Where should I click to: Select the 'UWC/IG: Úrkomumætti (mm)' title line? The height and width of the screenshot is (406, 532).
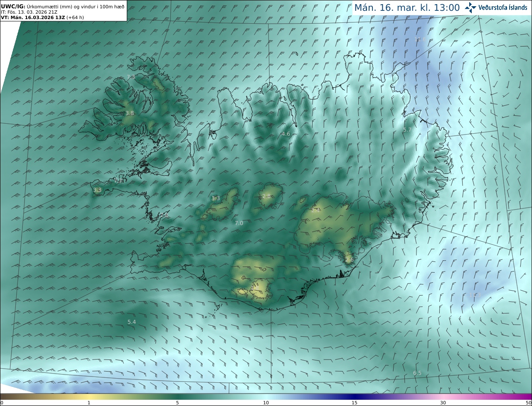[62, 7]
